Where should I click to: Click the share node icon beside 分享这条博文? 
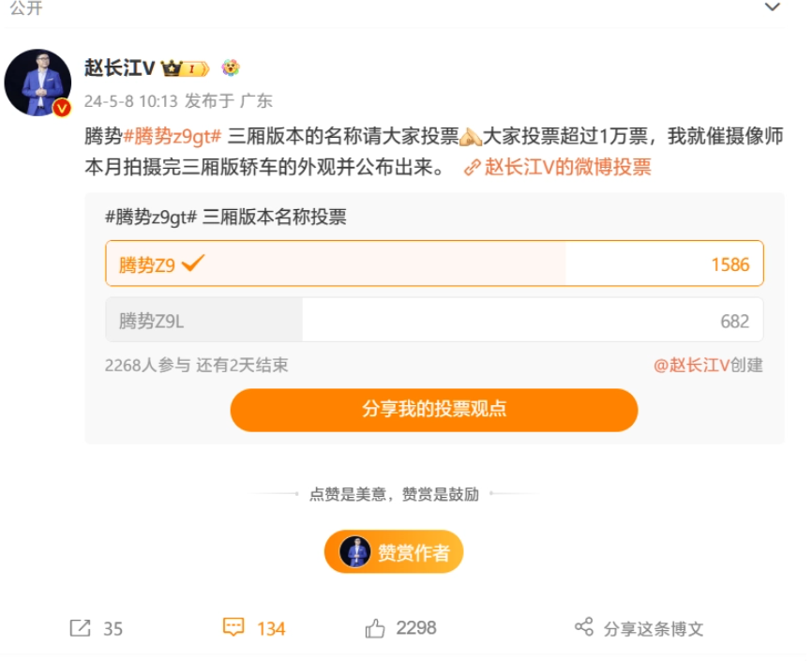[x=581, y=629]
